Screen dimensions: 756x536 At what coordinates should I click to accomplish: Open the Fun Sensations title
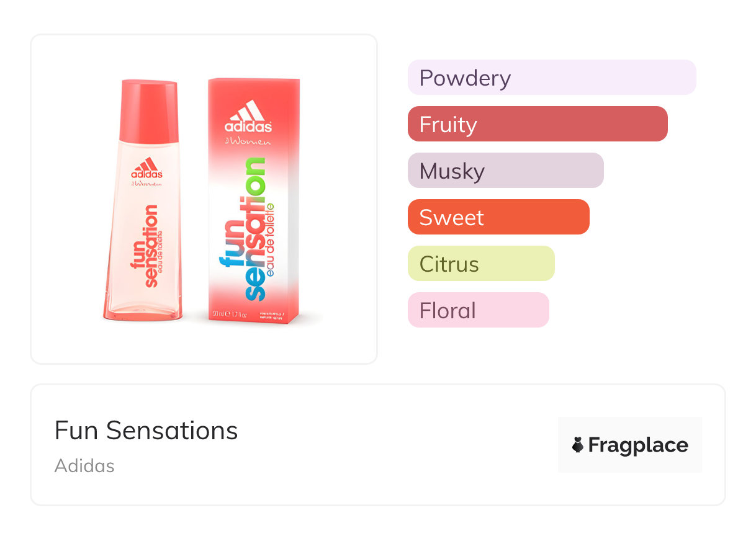(x=146, y=431)
